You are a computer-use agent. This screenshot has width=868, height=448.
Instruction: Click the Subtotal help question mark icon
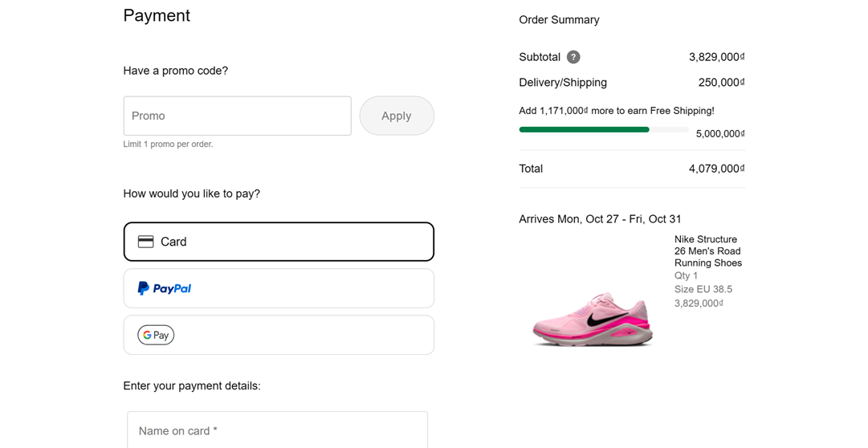tap(573, 57)
